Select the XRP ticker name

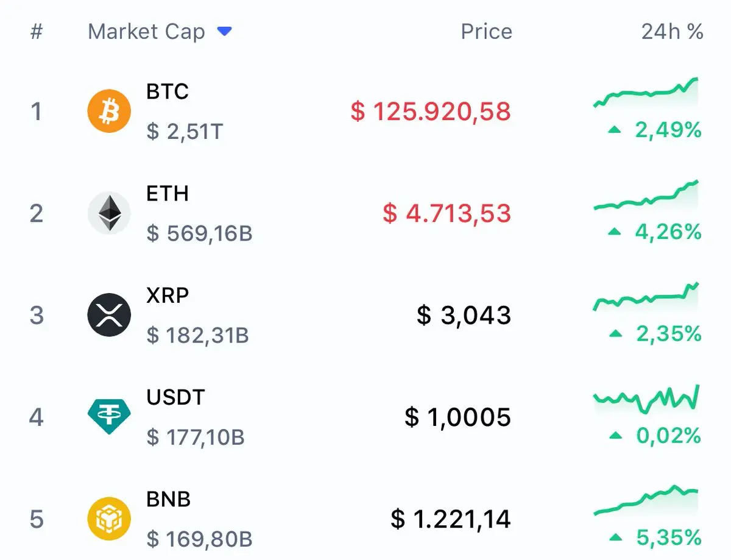point(168,296)
